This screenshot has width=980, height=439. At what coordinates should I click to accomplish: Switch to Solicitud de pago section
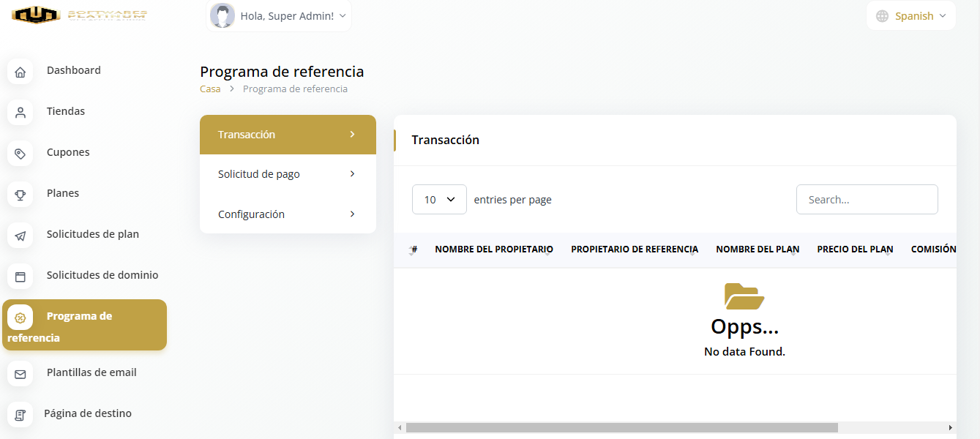287,174
